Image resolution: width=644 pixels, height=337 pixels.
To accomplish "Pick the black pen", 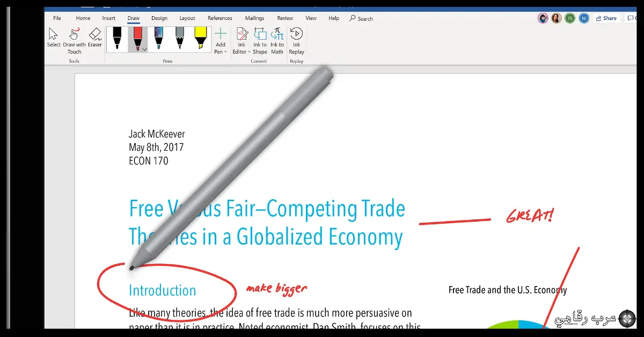I will tap(117, 39).
